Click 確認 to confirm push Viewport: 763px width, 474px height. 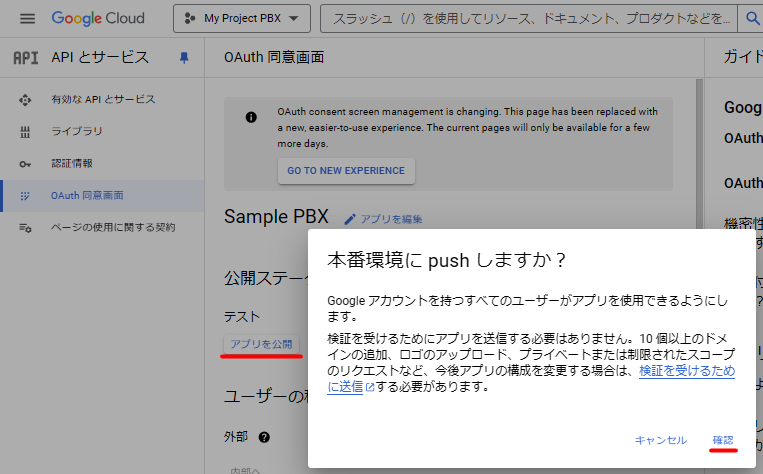(723, 440)
